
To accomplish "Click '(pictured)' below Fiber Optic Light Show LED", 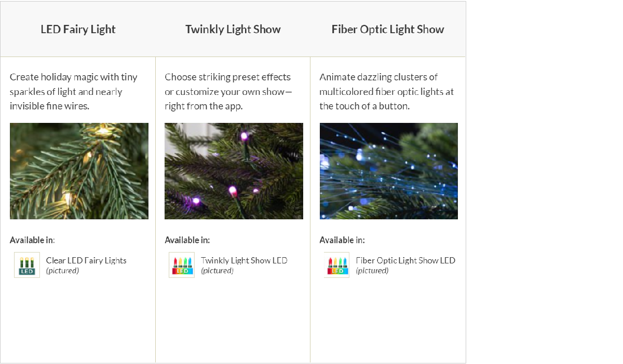I will [372, 271].
